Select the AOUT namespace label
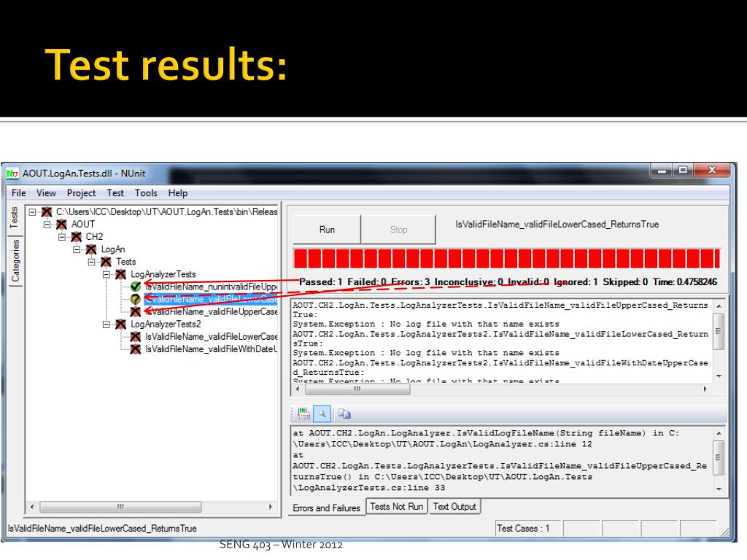The image size is (747, 560). [83, 225]
